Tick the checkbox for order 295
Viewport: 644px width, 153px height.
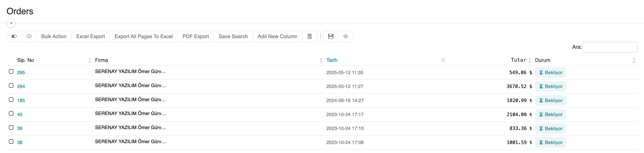click(x=11, y=72)
